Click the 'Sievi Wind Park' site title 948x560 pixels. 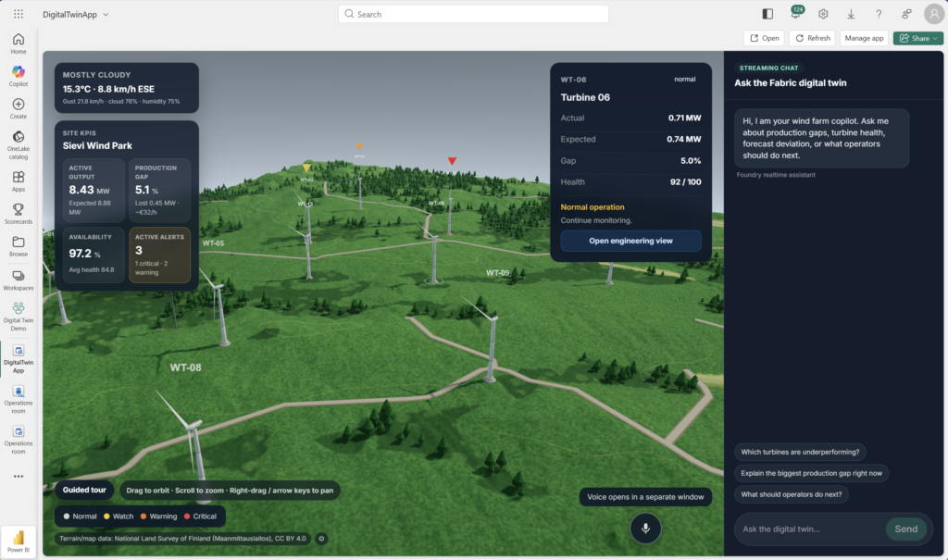click(x=97, y=145)
